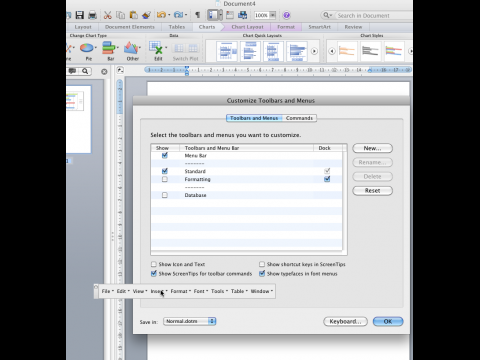
Task: Select the Pie chart type icon
Action: tap(87, 48)
